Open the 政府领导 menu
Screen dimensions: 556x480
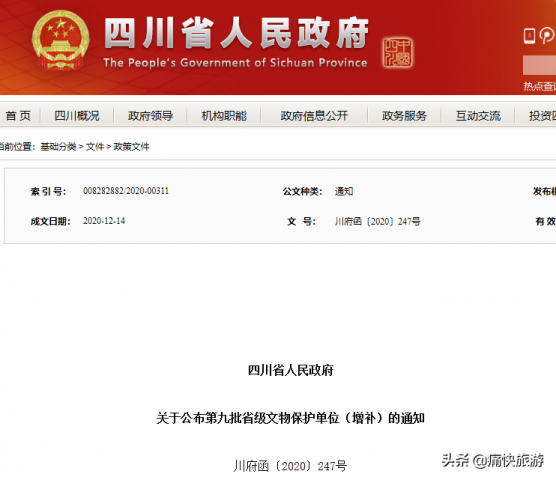[150, 116]
